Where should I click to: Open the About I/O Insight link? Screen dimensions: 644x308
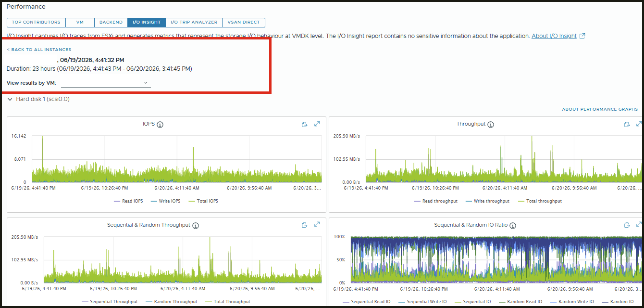click(x=554, y=36)
